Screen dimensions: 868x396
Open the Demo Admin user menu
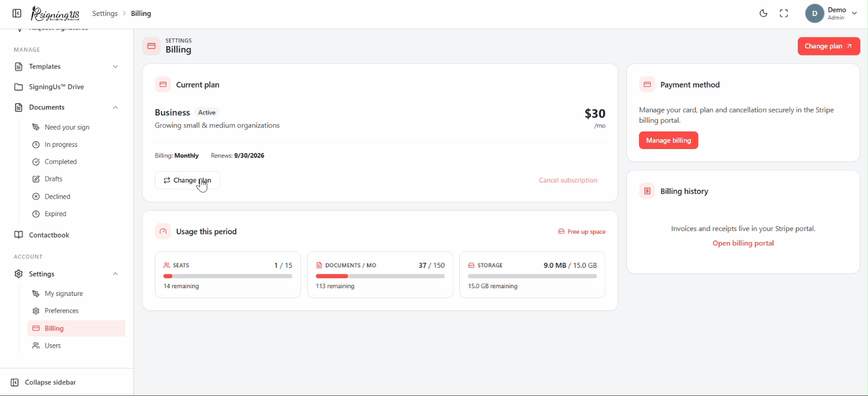pos(831,13)
